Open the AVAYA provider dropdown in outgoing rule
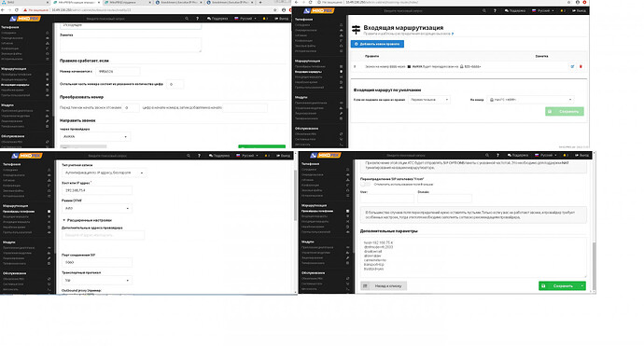 pyautogui.click(x=95, y=136)
